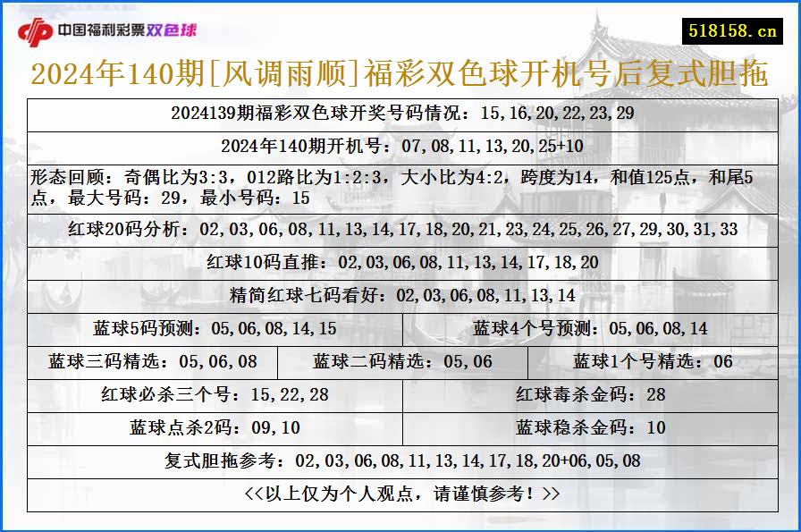Toggle the 蓝球稳杀金码 10 cell
Image resolution: width=801 pixels, height=532 pixels.
tap(599, 428)
